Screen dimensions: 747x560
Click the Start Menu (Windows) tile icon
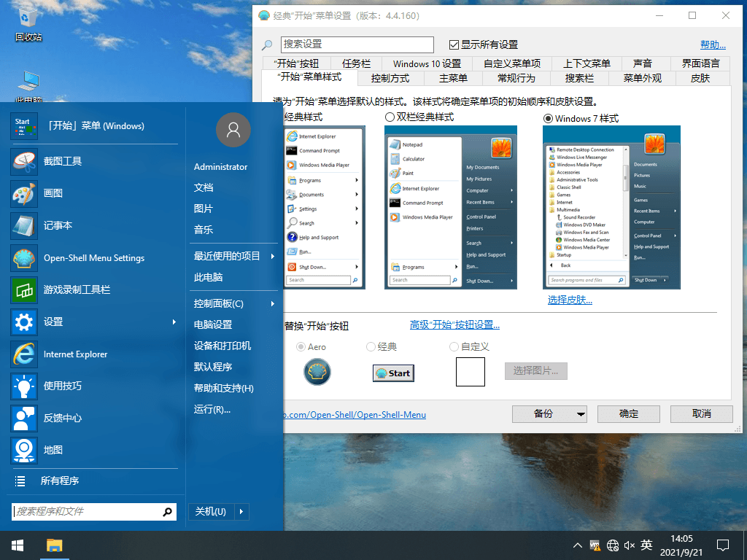point(24,125)
